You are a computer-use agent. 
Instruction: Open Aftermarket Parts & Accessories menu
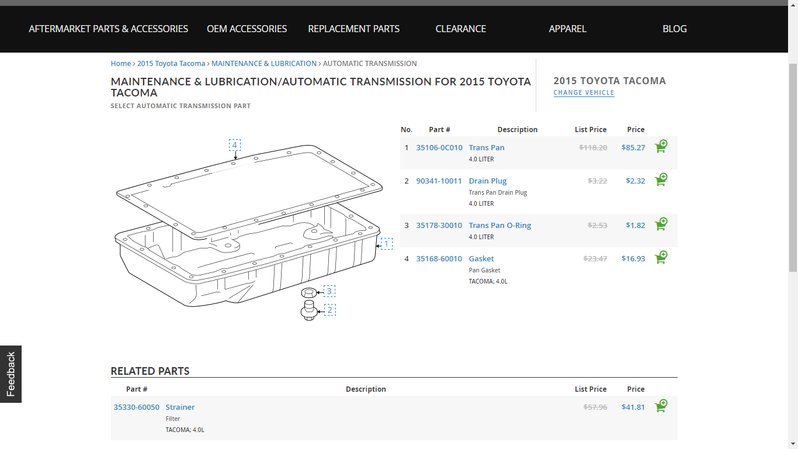108,29
